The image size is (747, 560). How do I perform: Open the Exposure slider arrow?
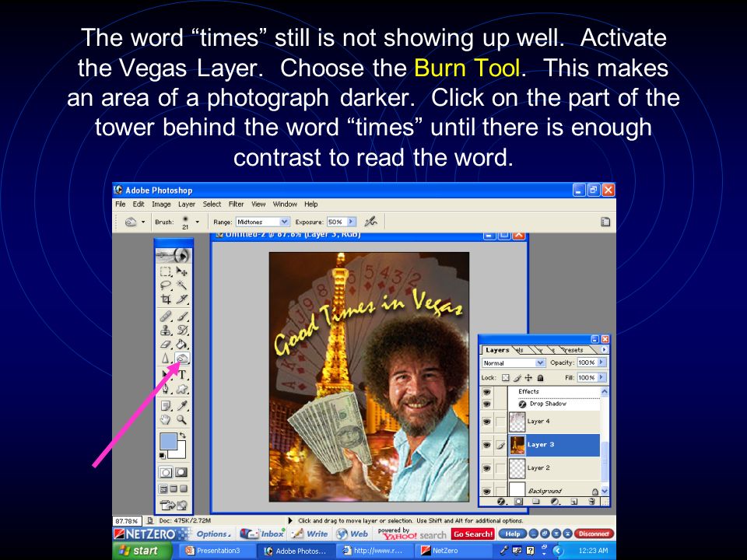pyautogui.click(x=352, y=222)
